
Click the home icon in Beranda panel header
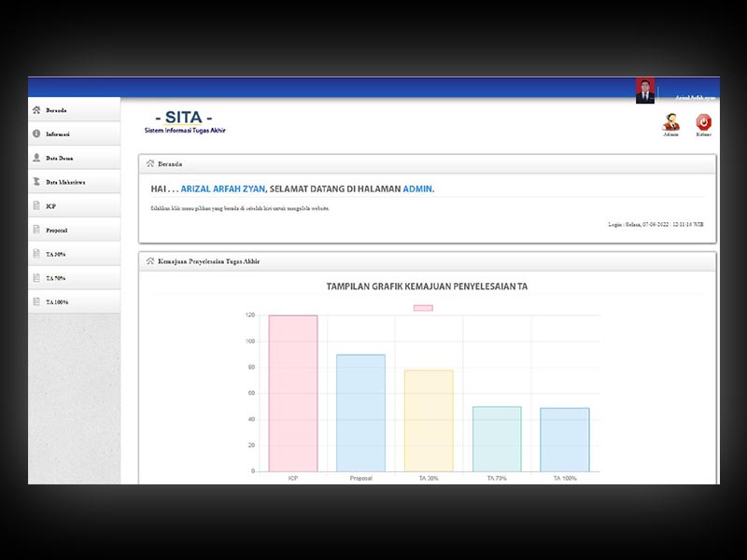tap(150, 164)
